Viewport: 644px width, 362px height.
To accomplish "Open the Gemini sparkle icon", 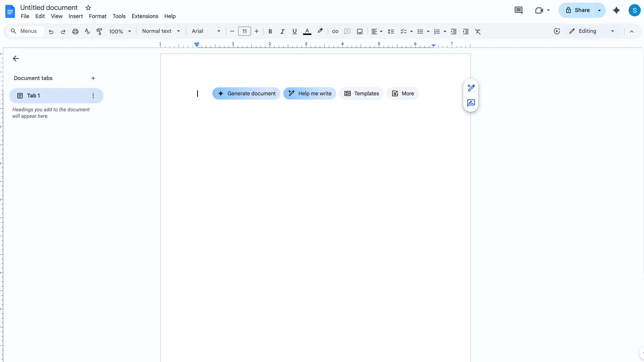I will point(616,10).
